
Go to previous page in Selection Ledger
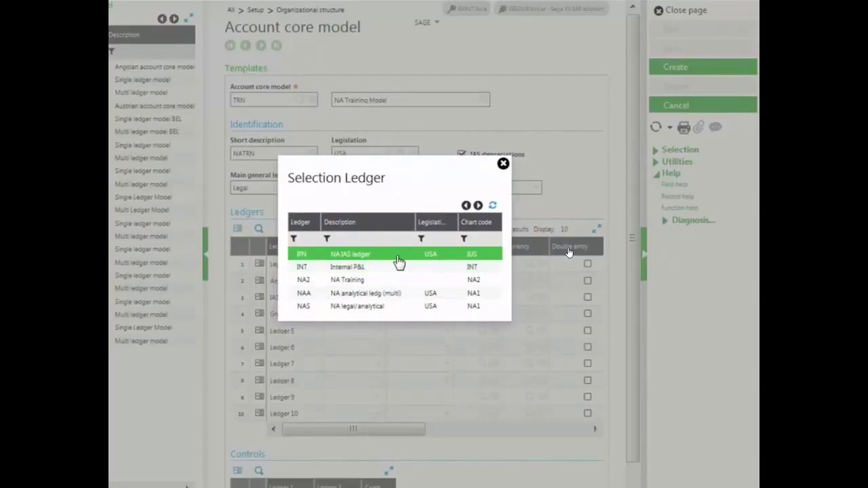point(466,205)
